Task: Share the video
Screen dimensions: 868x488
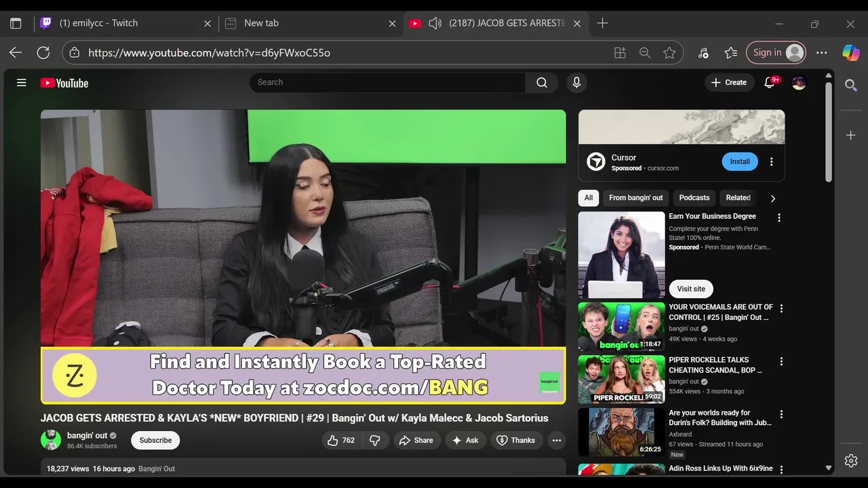Action: [416, 441]
